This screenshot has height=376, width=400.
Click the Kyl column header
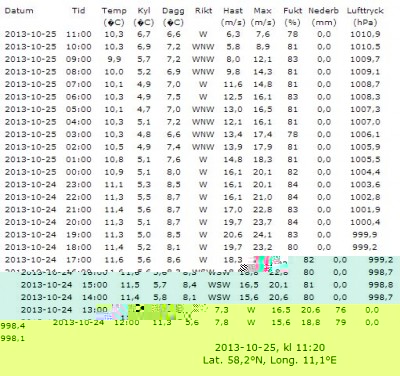click(144, 11)
